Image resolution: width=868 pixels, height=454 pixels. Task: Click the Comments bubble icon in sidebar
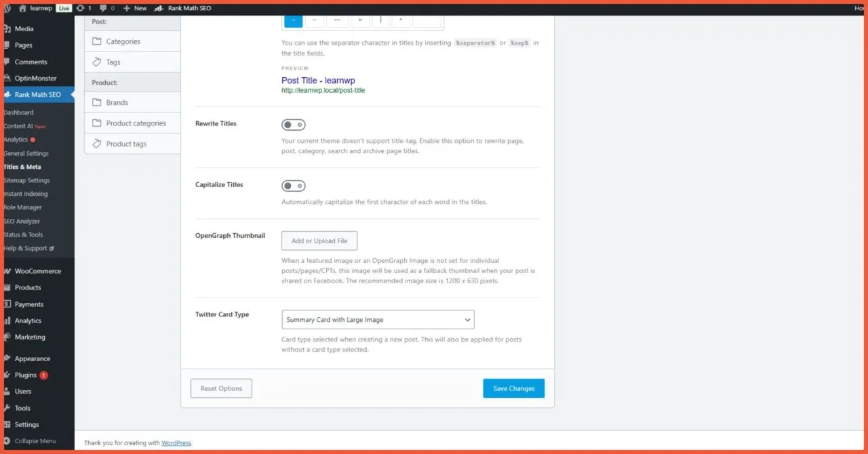[7, 62]
